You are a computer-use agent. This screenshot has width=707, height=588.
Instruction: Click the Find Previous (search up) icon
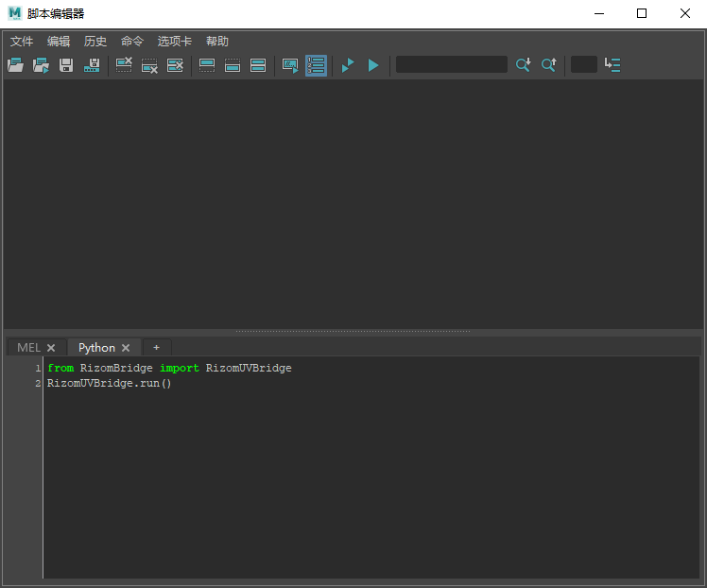pos(548,65)
